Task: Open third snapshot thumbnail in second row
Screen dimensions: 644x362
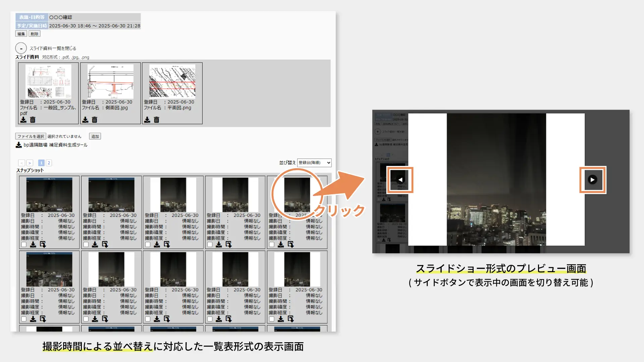Action: pos(173,269)
